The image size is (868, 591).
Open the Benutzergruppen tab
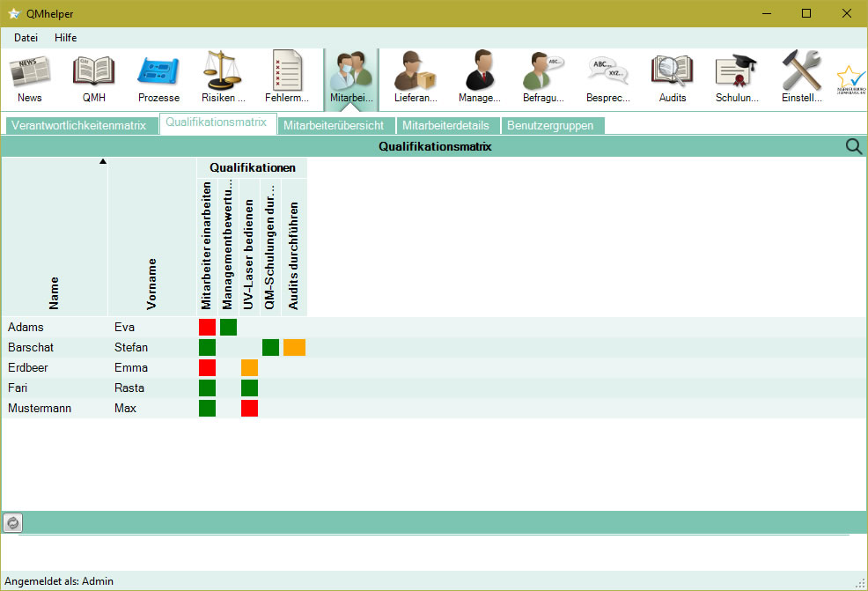point(552,125)
